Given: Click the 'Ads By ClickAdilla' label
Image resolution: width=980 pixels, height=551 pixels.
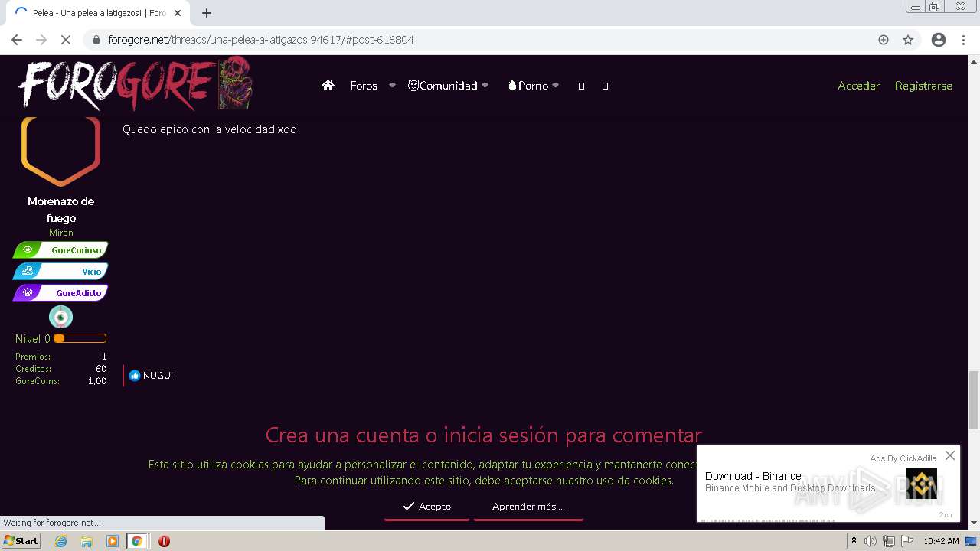Looking at the screenshot, I should [903, 458].
